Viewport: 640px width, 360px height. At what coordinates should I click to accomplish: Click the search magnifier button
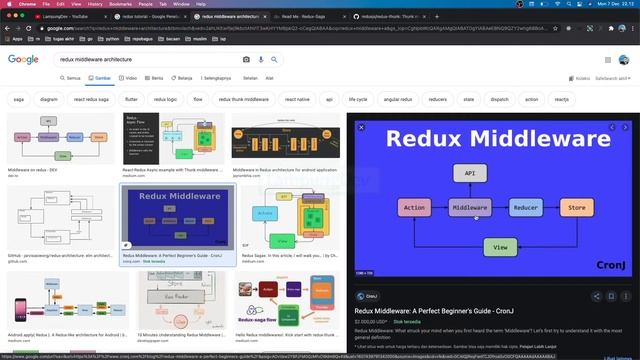point(274,60)
